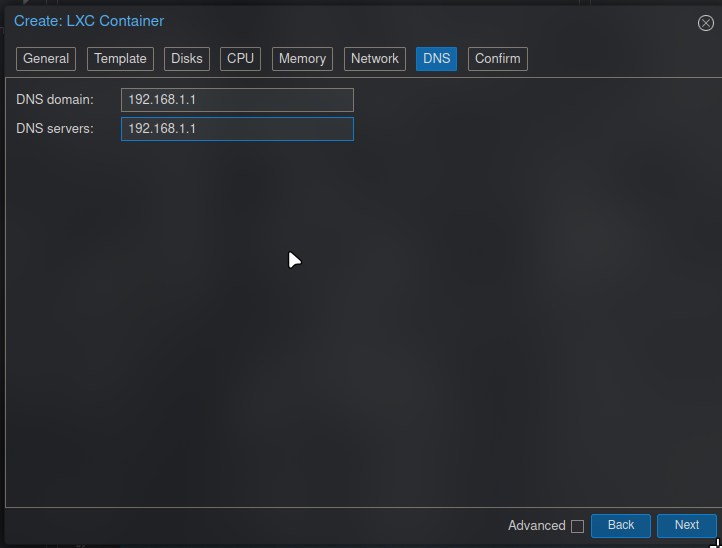Click the 'Advanced' label text
Image resolution: width=722 pixels, height=548 pixels.
tap(536, 526)
